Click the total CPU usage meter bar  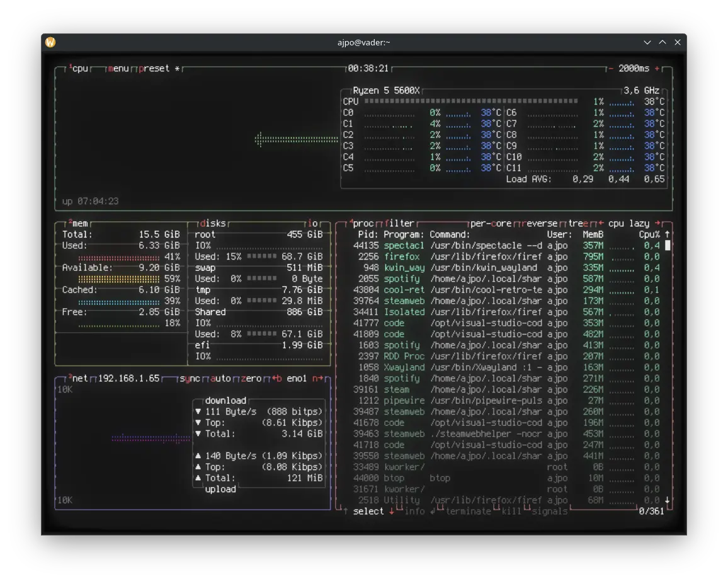[471, 101]
